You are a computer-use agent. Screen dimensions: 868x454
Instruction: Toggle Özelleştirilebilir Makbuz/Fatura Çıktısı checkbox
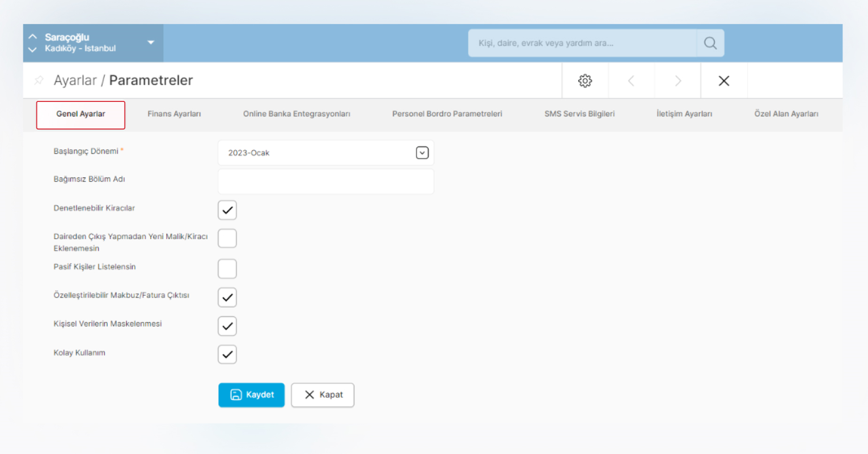227,297
